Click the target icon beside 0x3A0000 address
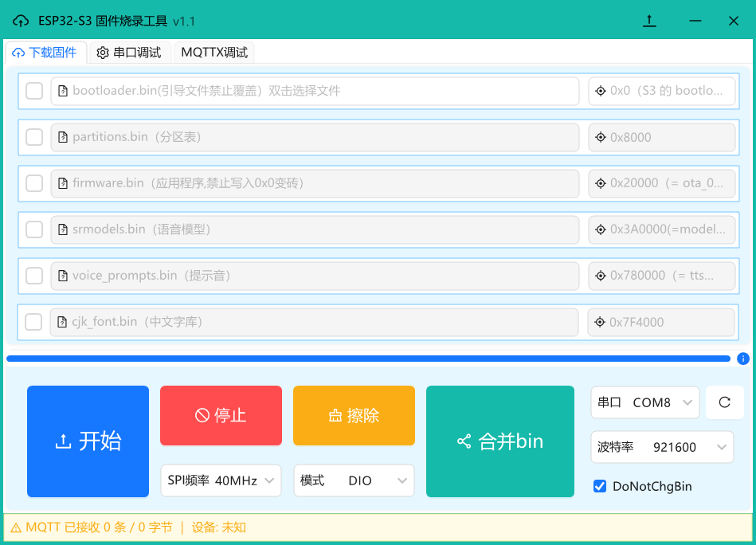 (601, 229)
